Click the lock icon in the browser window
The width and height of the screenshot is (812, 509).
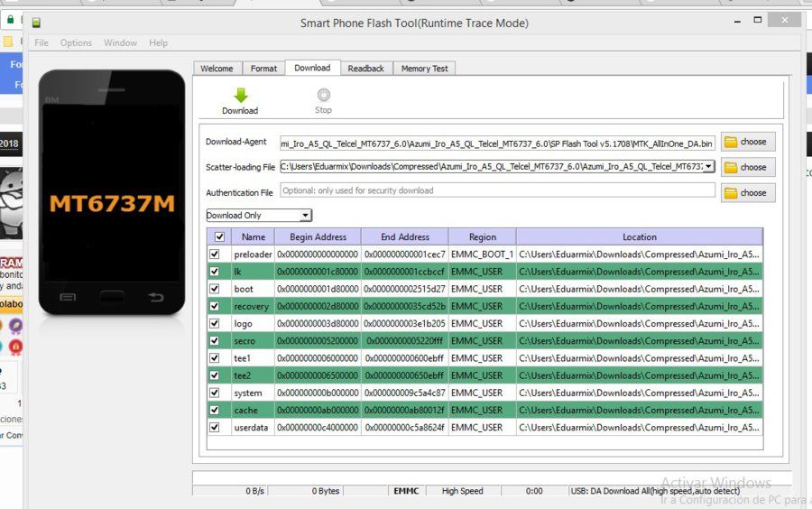[x=10, y=20]
